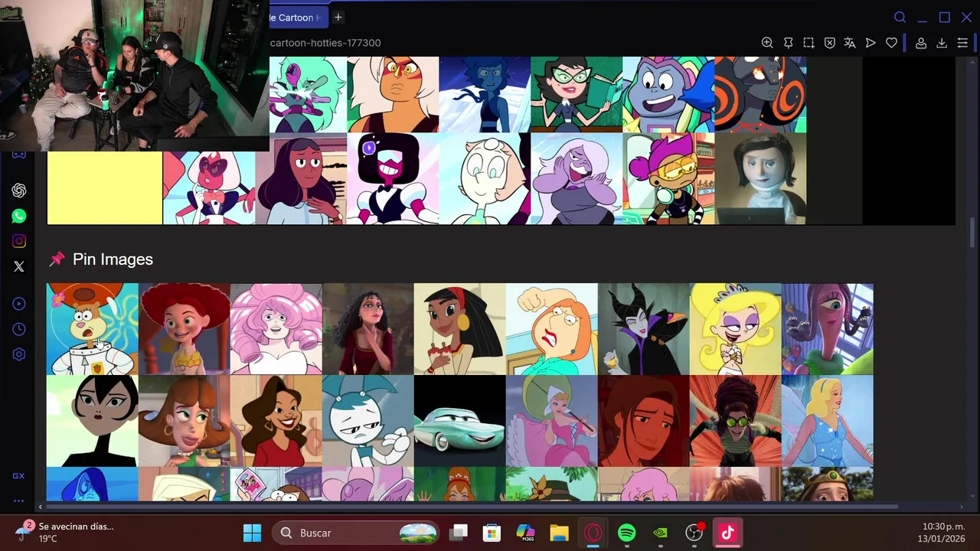This screenshot has height=551, width=980.
Task: Click the address bar zoom magnifier icon
Action: (x=767, y=43)
